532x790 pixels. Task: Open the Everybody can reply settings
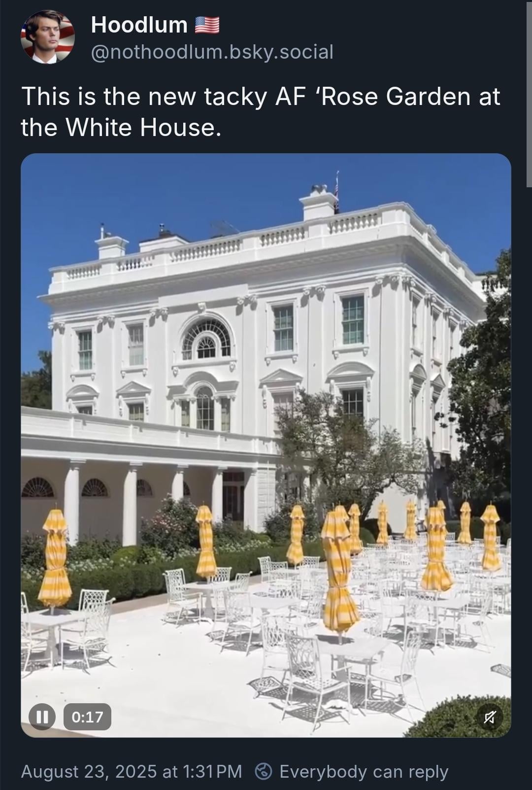(x=352, y=771)
